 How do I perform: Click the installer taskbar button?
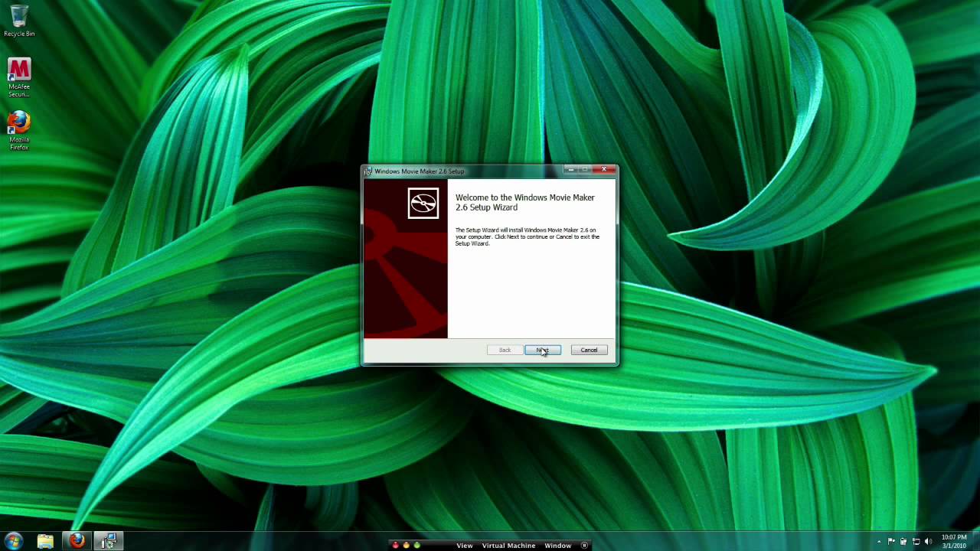pyautogui.click(x=108, y=541)
